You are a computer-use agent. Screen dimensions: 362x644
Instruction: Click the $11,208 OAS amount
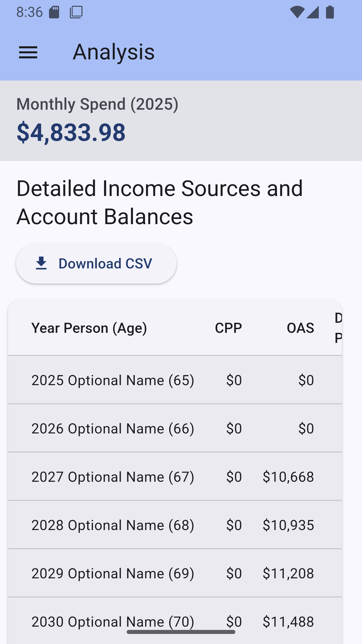[288, 573]
